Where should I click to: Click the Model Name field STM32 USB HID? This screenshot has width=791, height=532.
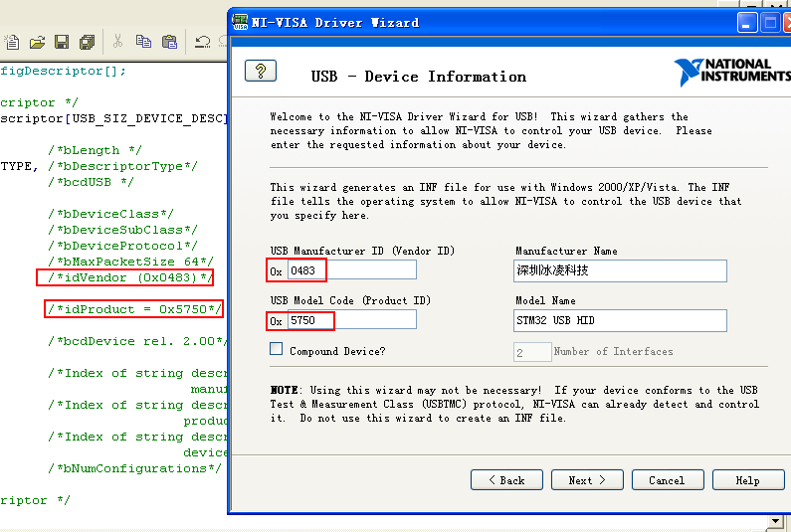(x=620, y=321)
